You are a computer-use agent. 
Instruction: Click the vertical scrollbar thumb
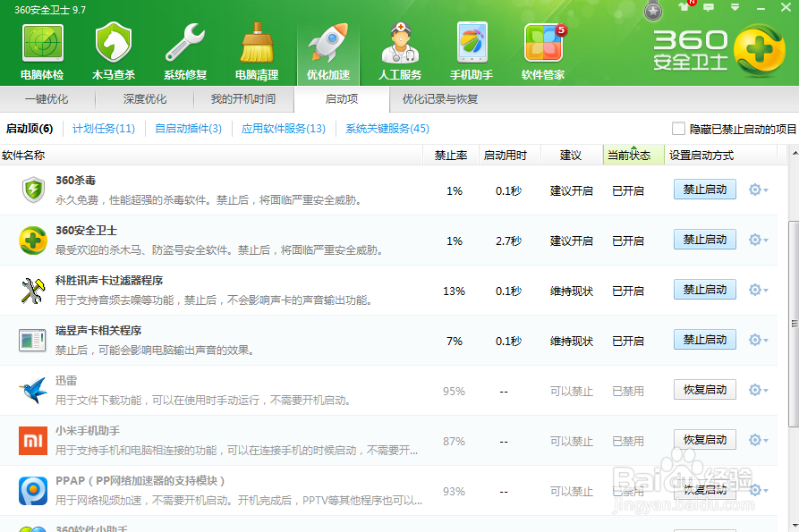pos(794,324)
